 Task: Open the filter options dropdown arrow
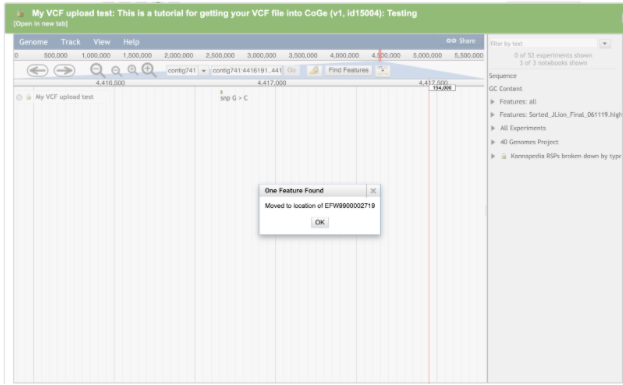pos(605,43)
